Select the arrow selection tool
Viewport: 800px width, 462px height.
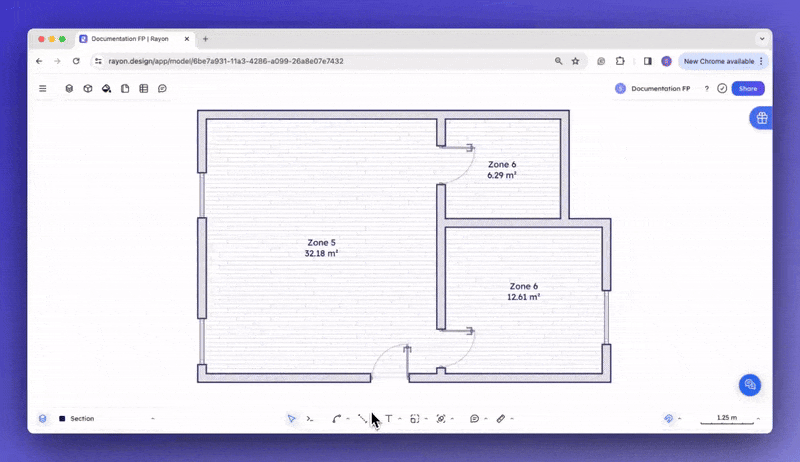[291, 419]
